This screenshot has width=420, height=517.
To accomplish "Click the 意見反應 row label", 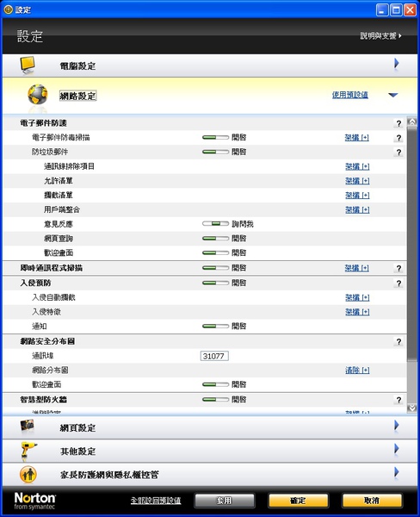I will point(59,224).
